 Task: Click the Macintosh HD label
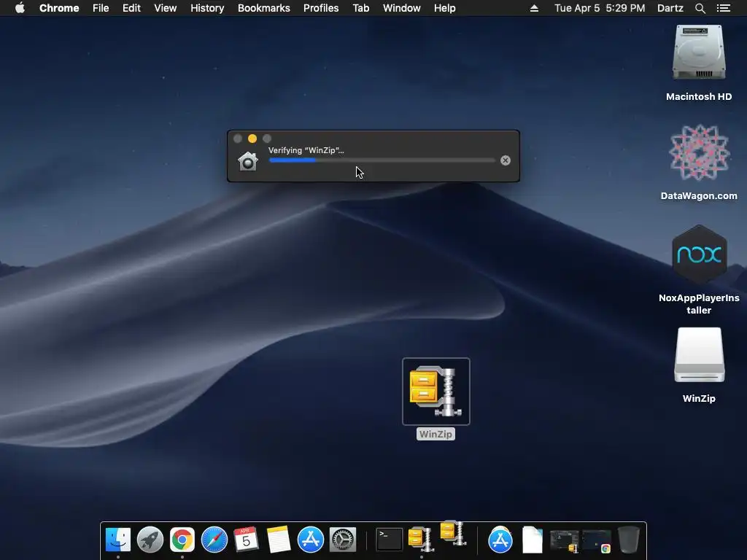pos(699,97)
